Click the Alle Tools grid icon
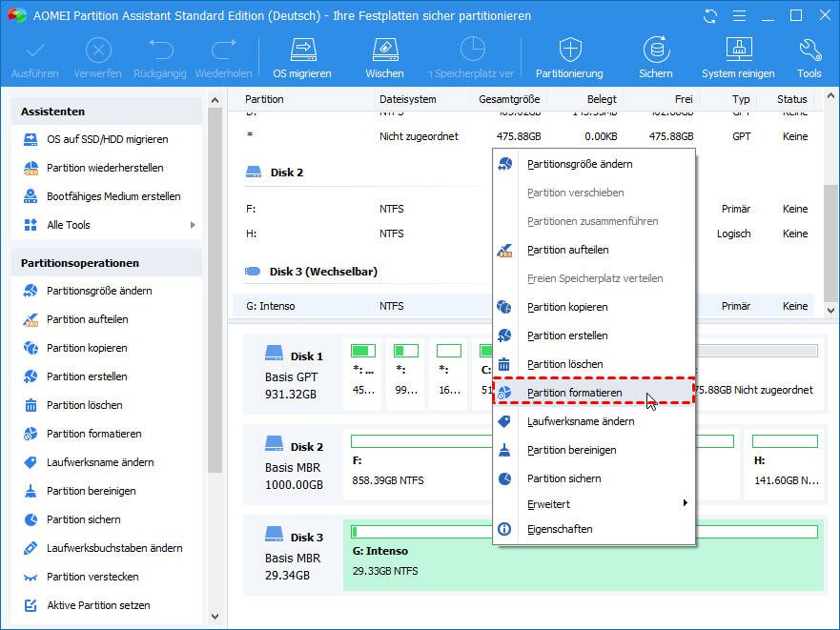 coord(31,225)
